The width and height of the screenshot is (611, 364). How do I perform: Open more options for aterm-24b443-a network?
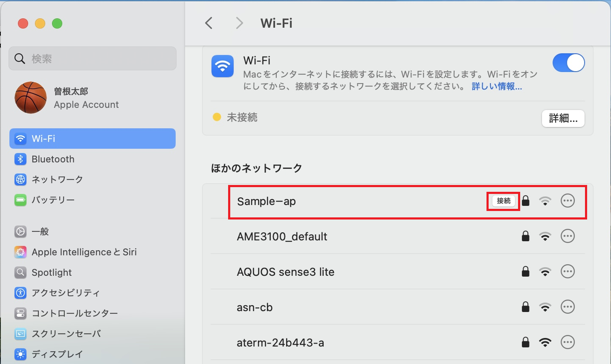(568, 342)
